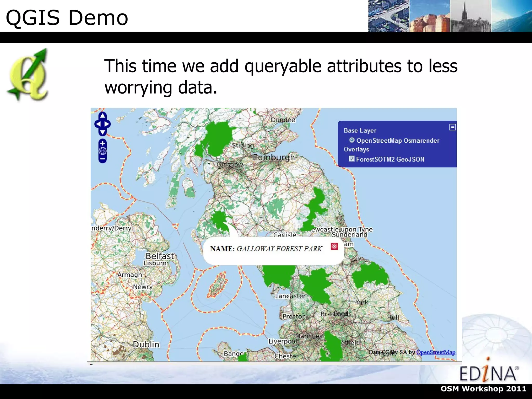Image resolution: width=532 pixels, height=399 pixels.
Task: Click the Sunderland label on the map
Action: click(349, 235)
